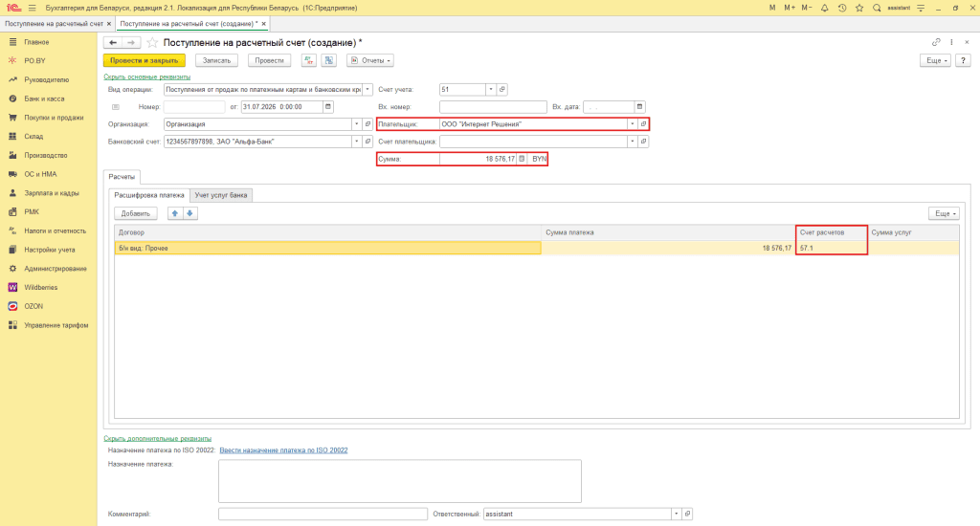Click Ввести назначение платежа по ISO 20022 link
The height and width of the screenshot is (526, 980).
[283, 450]
